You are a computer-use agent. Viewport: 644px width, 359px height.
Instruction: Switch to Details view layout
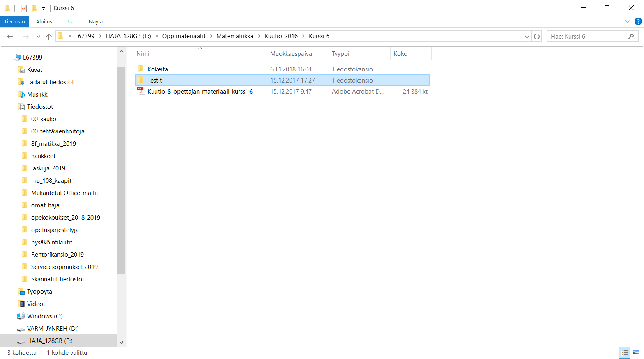click(625, 352)
